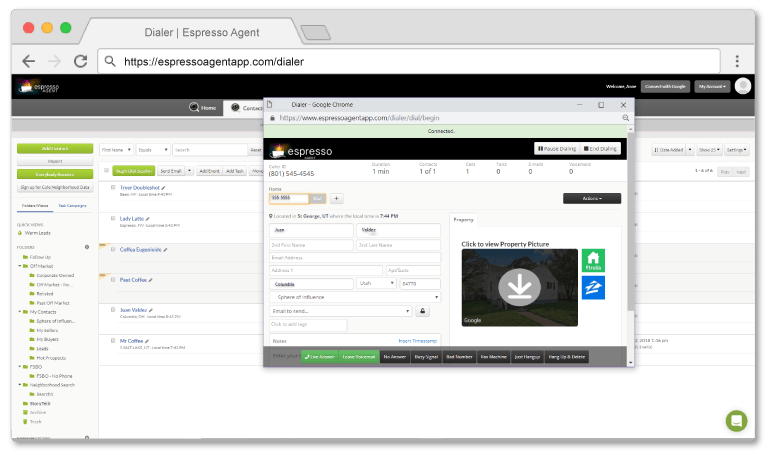Screen dimensions: 777x464
Task: Click pencil icon beside Juan Valdez
Action: click(151, 310)
